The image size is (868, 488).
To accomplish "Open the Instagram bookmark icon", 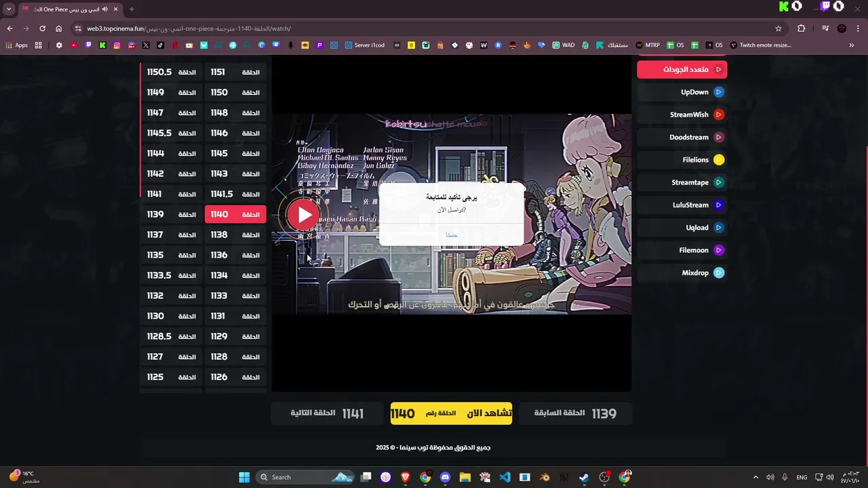I will pos(117,45).
